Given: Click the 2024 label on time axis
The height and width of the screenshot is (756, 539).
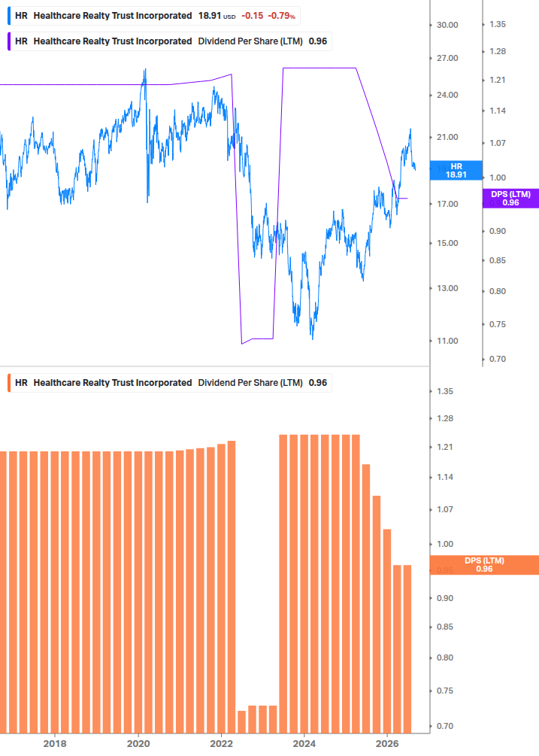Looking at the screenshot, I should [x=304, y=743].
